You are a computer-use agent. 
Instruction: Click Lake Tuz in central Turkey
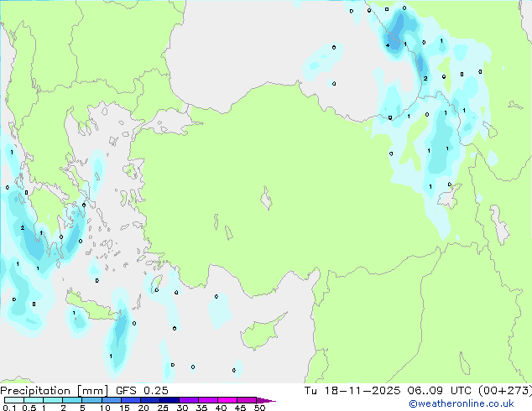266,198
